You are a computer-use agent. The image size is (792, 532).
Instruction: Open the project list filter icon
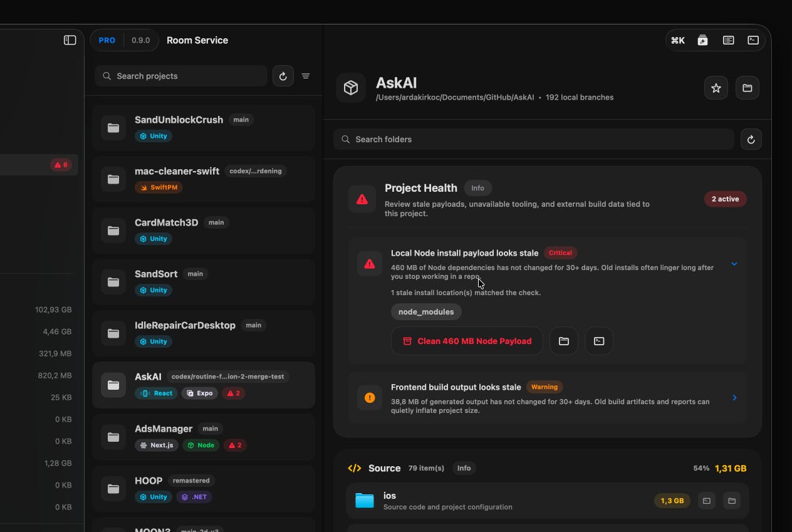point(306,76)
